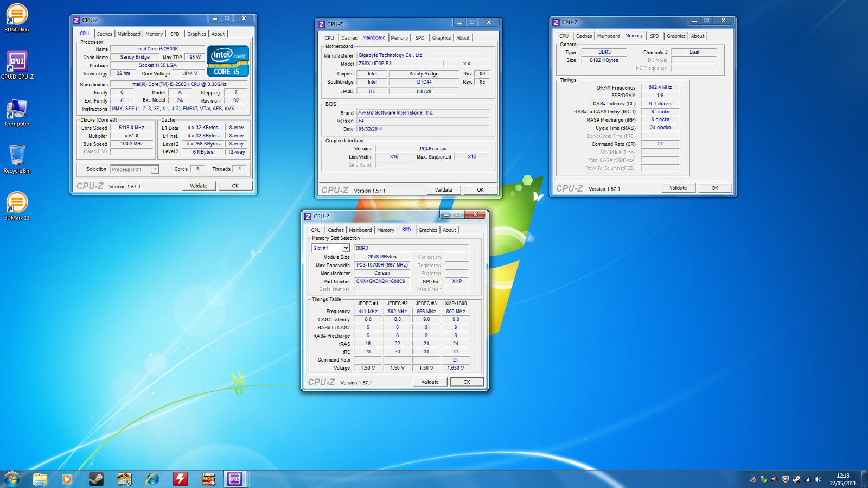Open the Memory tab in the Mainboard CPU-Z window

coord(399,38)
